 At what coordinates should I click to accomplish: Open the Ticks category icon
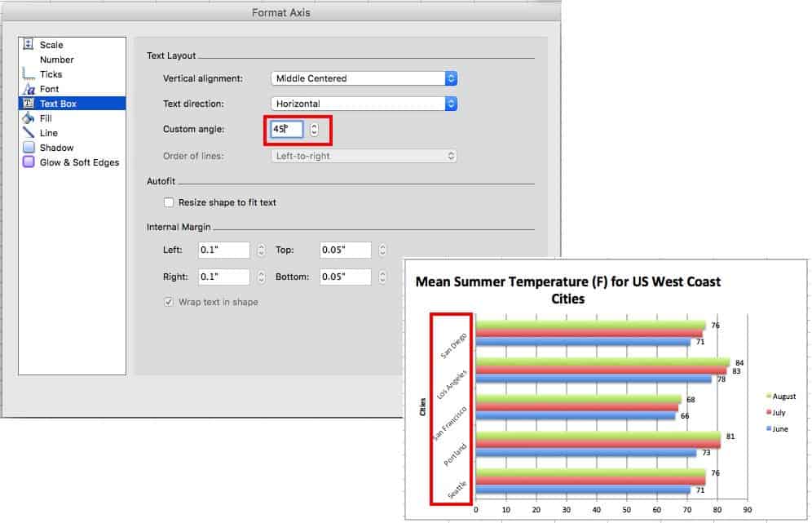pos(29,74)
